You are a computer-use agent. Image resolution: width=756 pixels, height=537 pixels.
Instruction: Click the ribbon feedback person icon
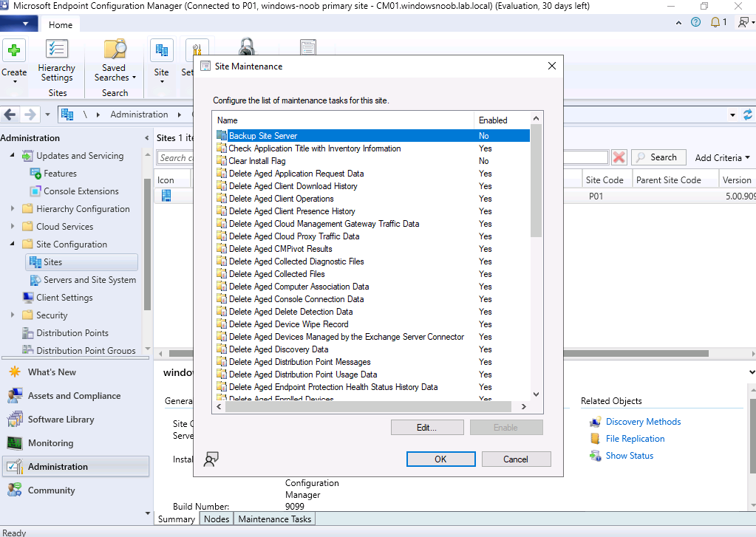click(x=743, y=21)
